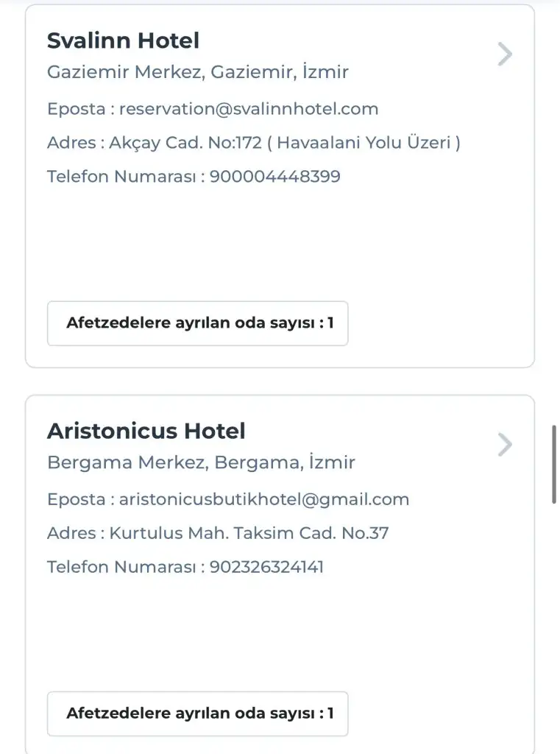Click the Svalinn email 'Eposta' label

coord(76,109)
